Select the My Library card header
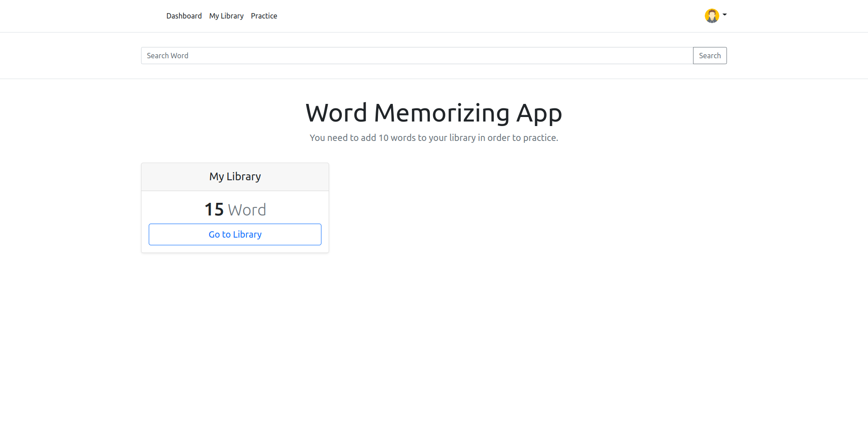Screen dimensions: 868x426 click(235, 177)
